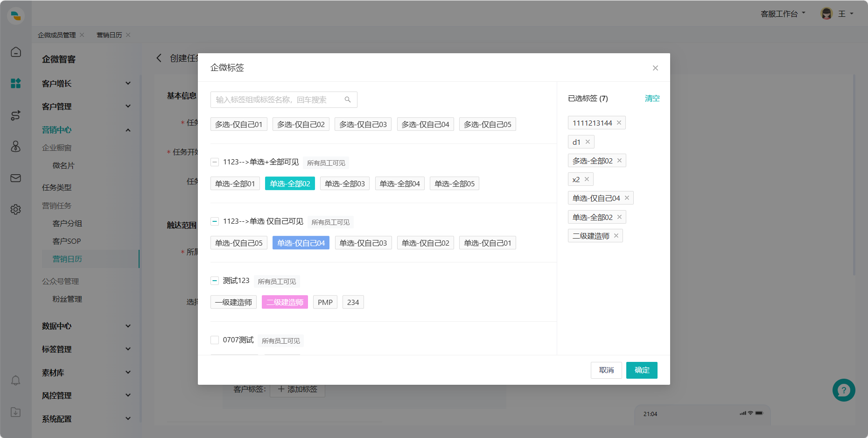Check the 0707测试 group checkbox
The width and height of the screenshot is (868, 438).
(x=215, y=340)
